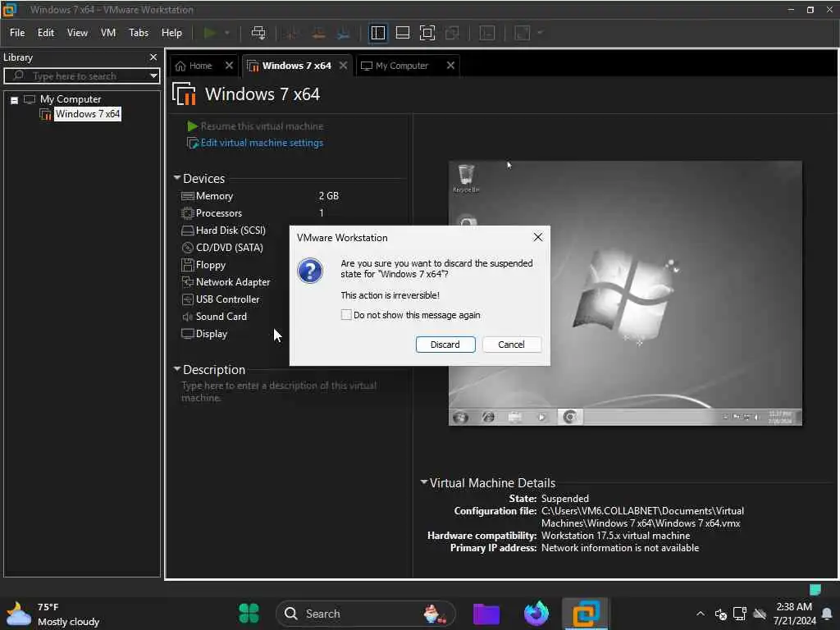Screen dimensions: 840x630
Task: Open the notification bell in tray
Action: coord(827,614)
